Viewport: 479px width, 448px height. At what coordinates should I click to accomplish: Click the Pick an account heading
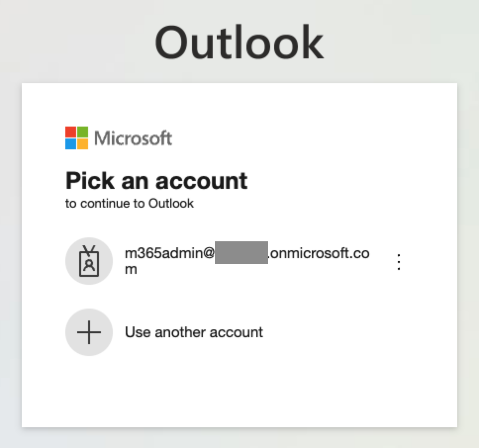[x=156, y=181]
